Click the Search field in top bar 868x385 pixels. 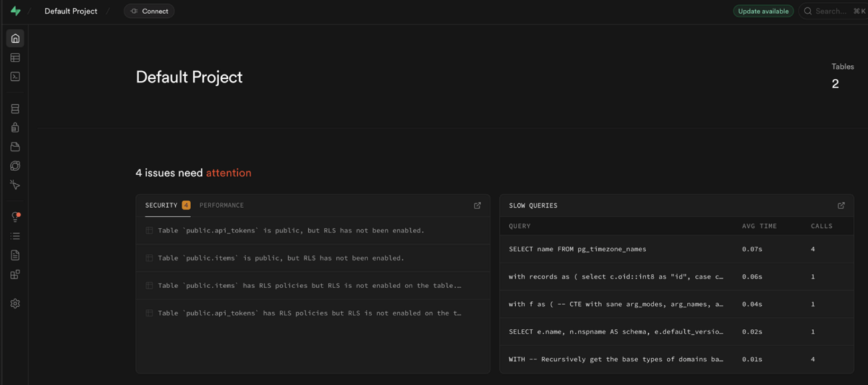click(x=833, y=11)
